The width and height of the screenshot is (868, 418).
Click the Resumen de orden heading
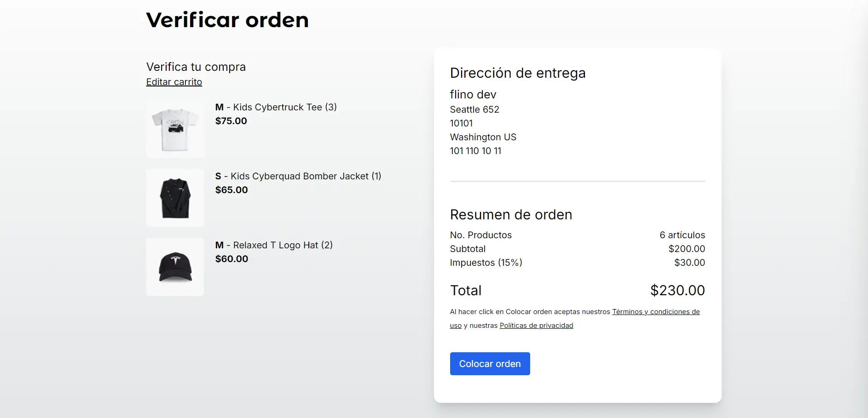(x=511, y=215)
